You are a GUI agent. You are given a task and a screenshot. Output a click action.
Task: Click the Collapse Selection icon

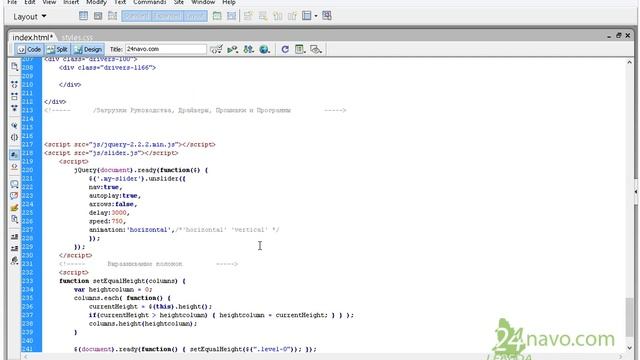tap(14, 96)
